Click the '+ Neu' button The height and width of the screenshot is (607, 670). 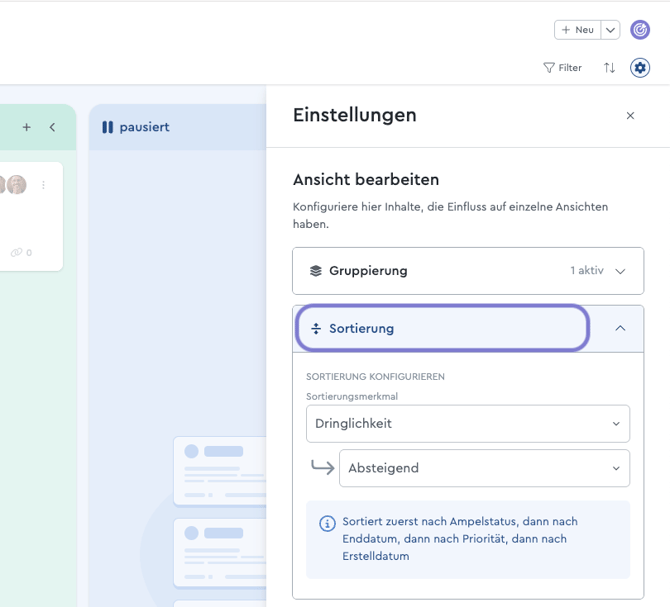click(x=578, y=30)
